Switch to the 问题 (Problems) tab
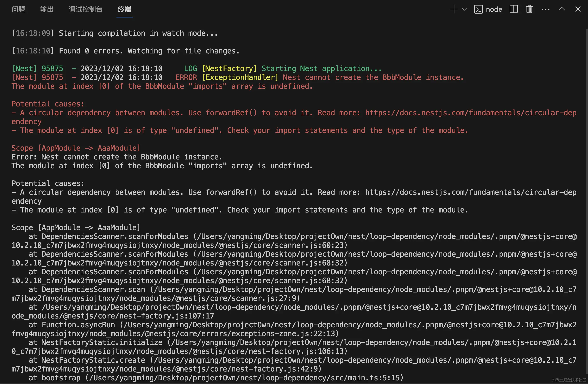The image size is (588, 384). pyautogui.click(x=18, y=9)
